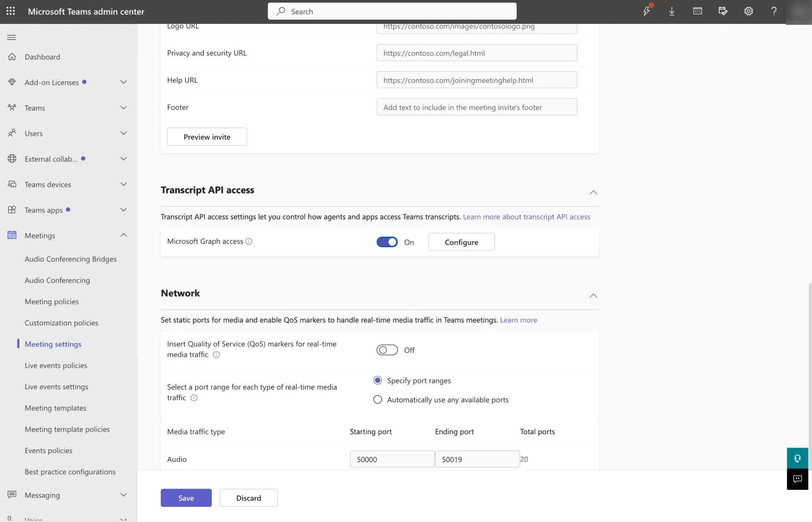Open the settings gear icon
Screen dimensions: 812x522
click(x=749, y=11)
